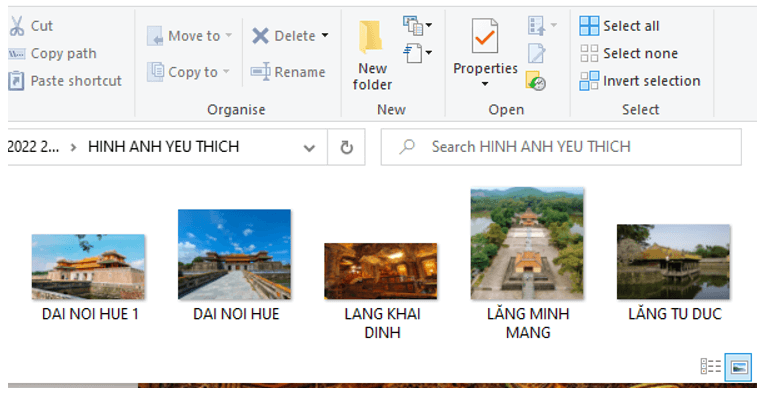Rename the selected item
The width and height of the screenshot is (763, 395).
pyautogui.click(x=288, y=72)
